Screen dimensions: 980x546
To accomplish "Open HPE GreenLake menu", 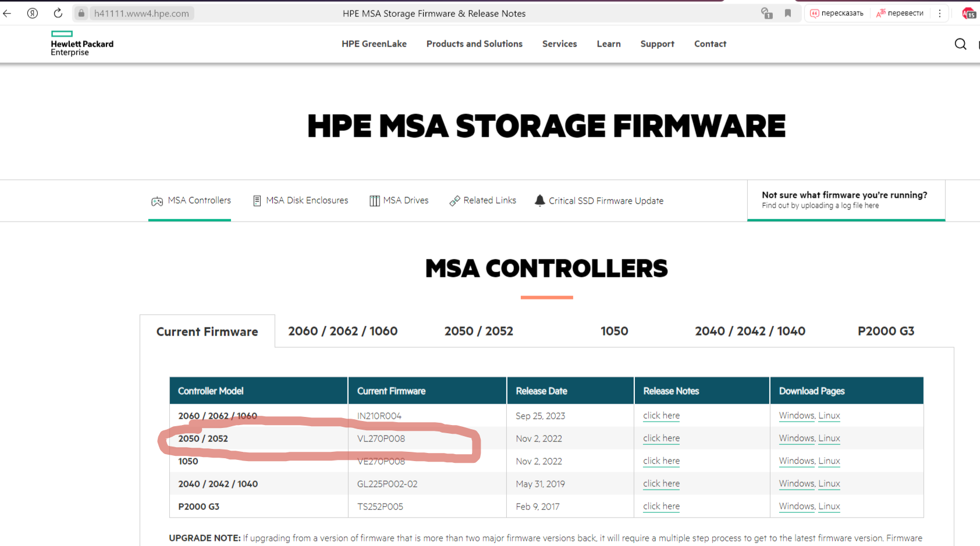I will [374, 44].
